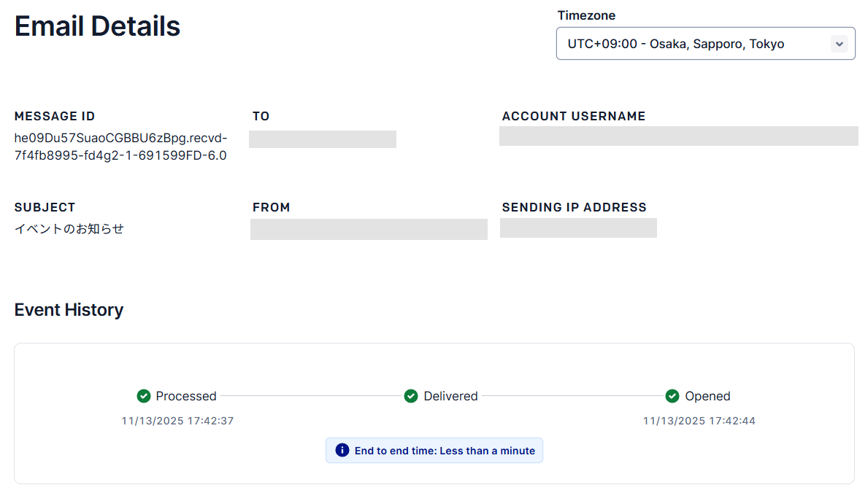Expand the UTC+09:00 timezone combo box

tap(705, 43)
